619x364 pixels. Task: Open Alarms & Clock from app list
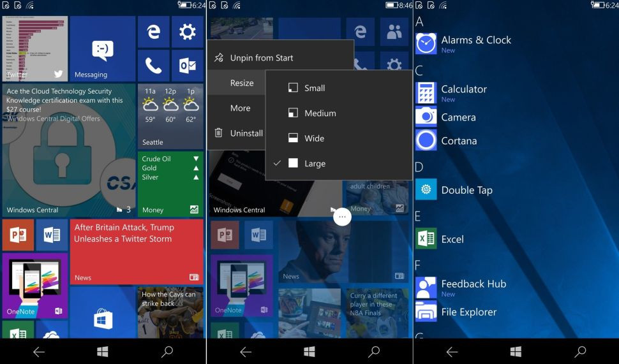pyautogui.click(x=463, y=44)
